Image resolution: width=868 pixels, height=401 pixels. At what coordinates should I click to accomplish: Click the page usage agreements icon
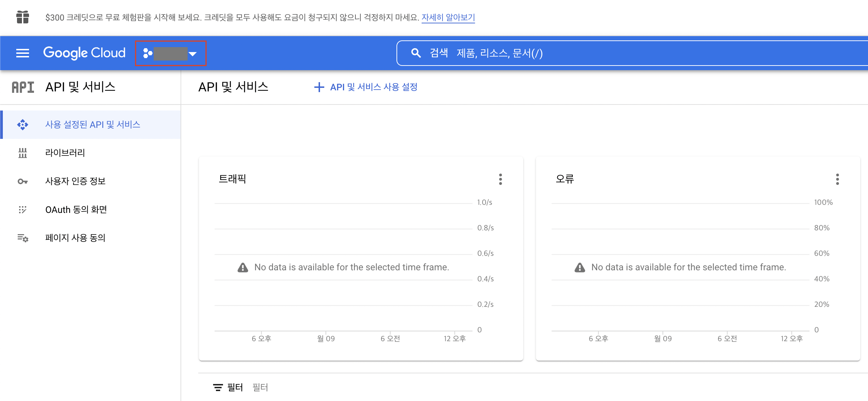click(23, 238)
